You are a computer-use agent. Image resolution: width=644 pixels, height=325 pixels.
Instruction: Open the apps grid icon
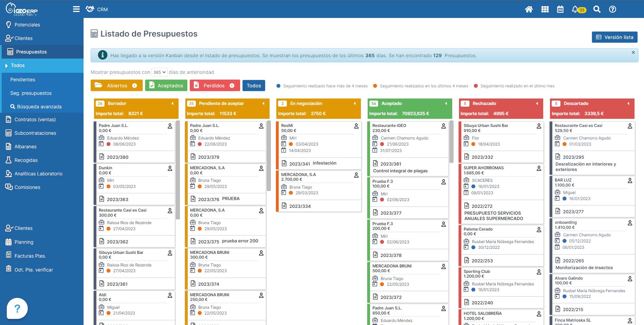(x=545, y=9)
